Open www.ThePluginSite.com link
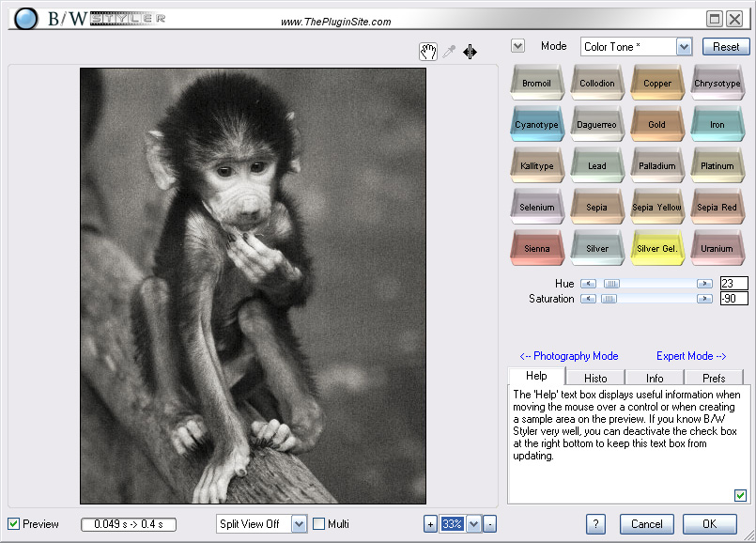 pos(336,22)
